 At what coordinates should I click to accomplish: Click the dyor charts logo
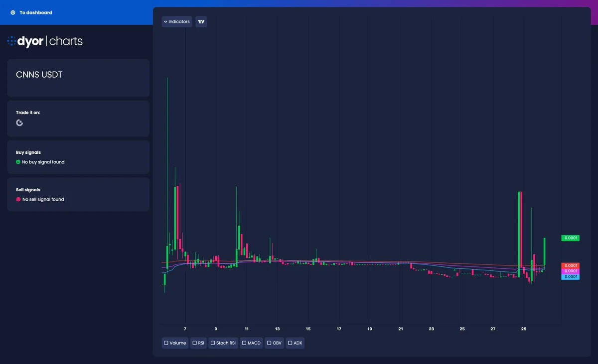pyautogui.click(x=45, y=41)
